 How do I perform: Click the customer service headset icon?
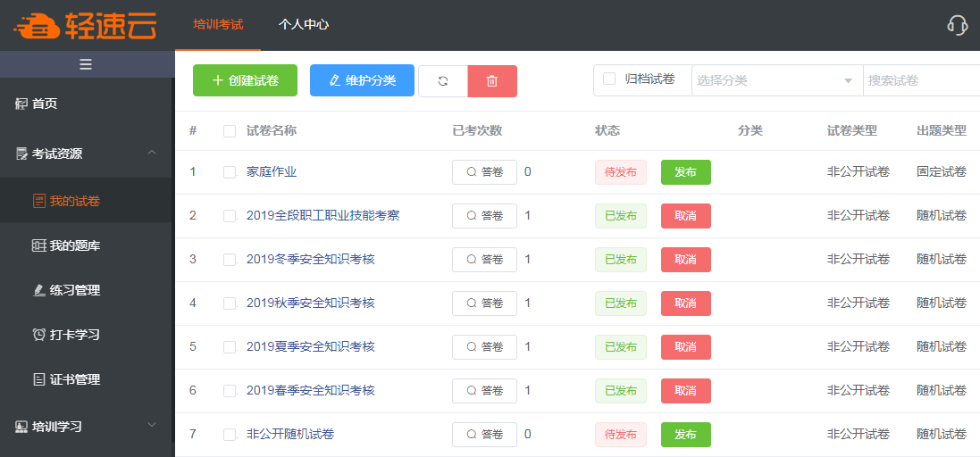pyautogui.click(x=957, y=25)
